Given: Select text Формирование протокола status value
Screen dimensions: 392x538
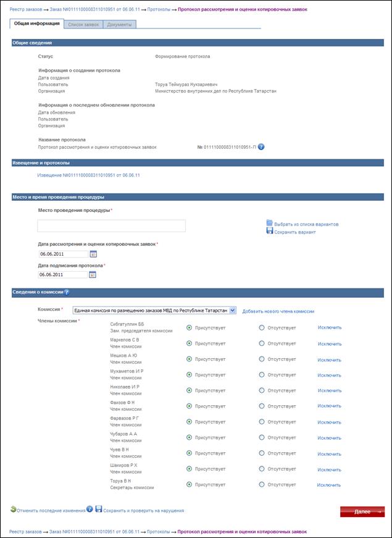Looking at the screenshot, I should click(x=182, y=56).
